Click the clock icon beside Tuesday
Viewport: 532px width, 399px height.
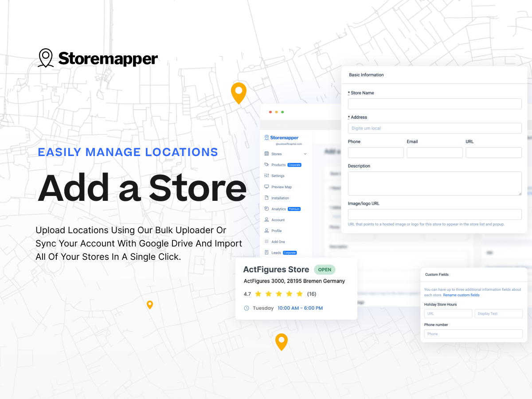[246, 308]
